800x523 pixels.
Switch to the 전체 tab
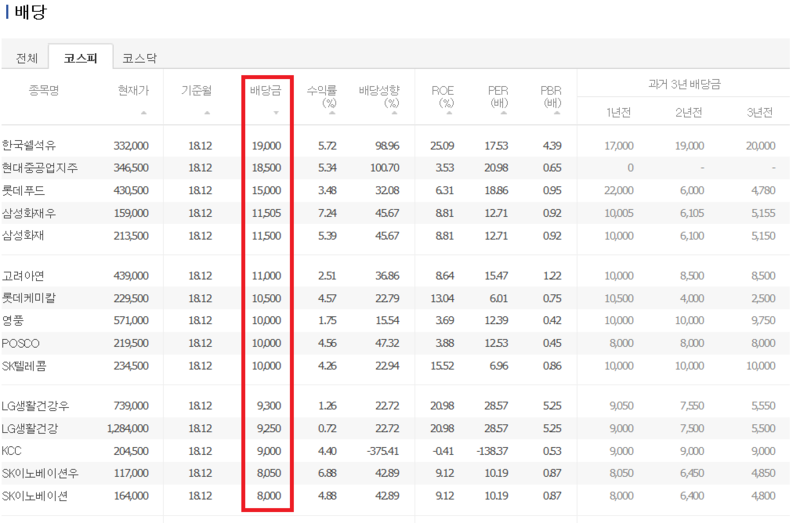pyautogui.click(x=27, y=58)
